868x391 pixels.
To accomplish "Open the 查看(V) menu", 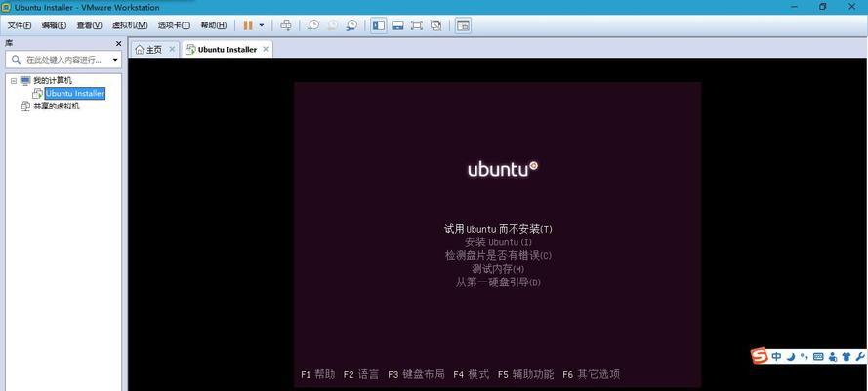I will point(89,25).
